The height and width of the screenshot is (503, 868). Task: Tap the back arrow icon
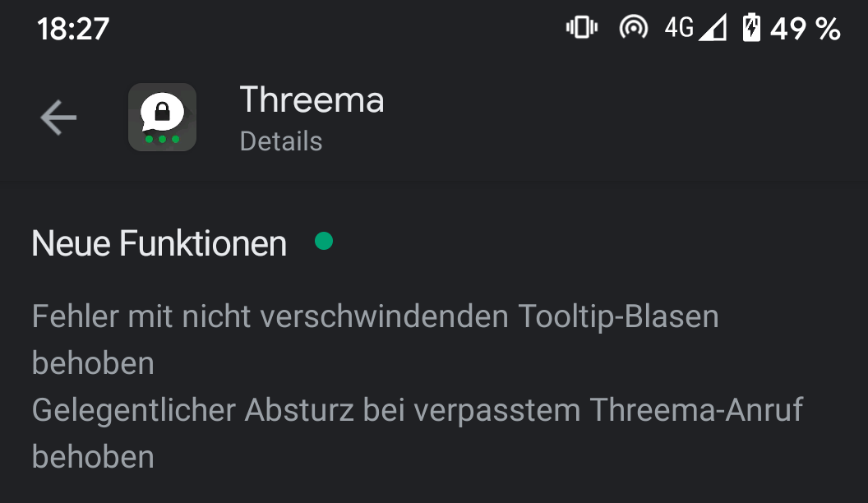coord(58,118)
